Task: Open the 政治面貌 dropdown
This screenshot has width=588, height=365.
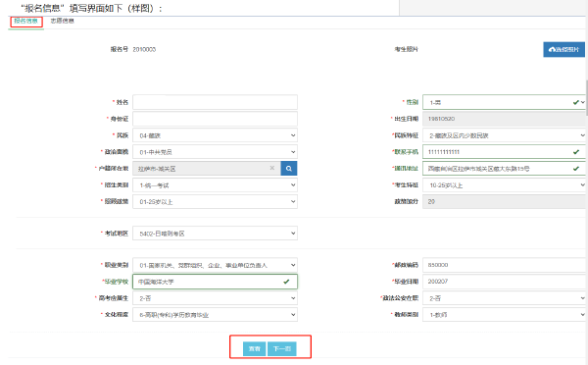Action: pyautogui.click(x=215, y=152)
